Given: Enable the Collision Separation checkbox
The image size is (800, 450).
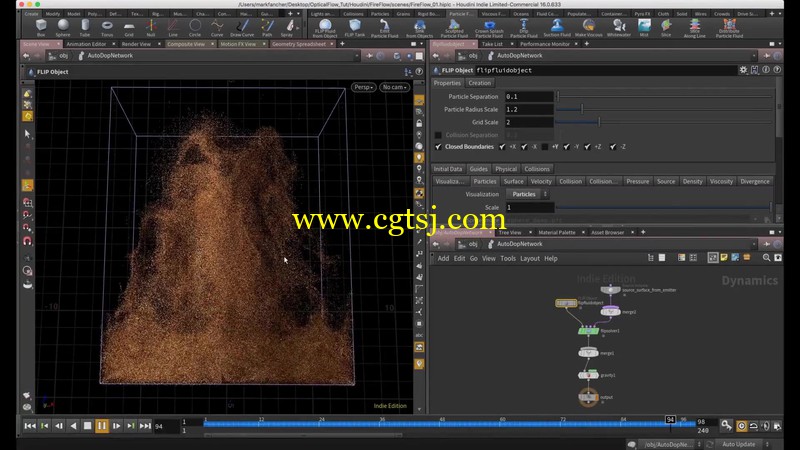Looking at the screenshot, I should tap(438, 135).
